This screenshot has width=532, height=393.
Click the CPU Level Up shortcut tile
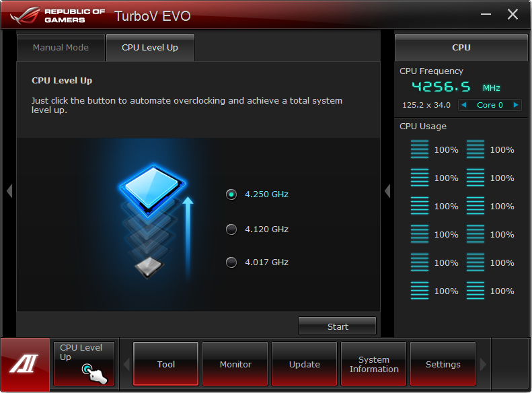click(84, 363)
